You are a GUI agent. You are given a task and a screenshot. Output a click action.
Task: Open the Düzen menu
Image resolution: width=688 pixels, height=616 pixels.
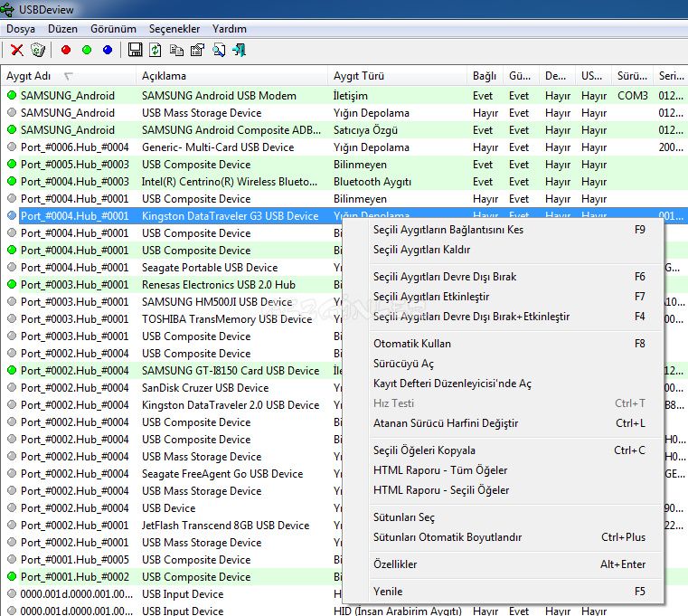coord(62,29)
